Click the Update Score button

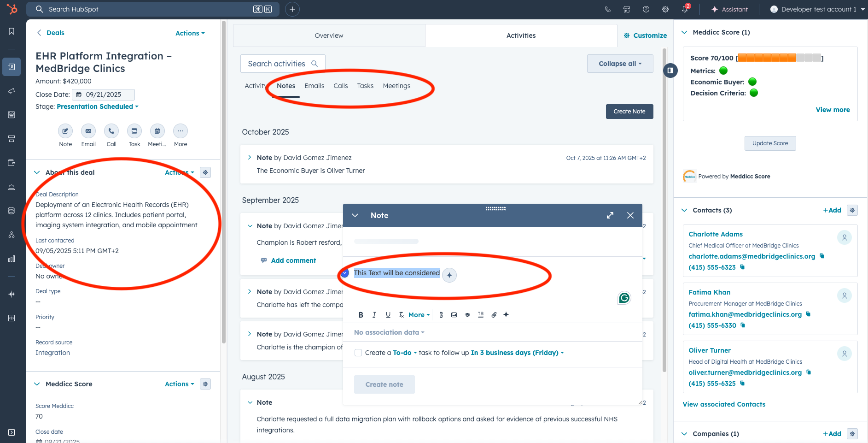tap(770, 143)
